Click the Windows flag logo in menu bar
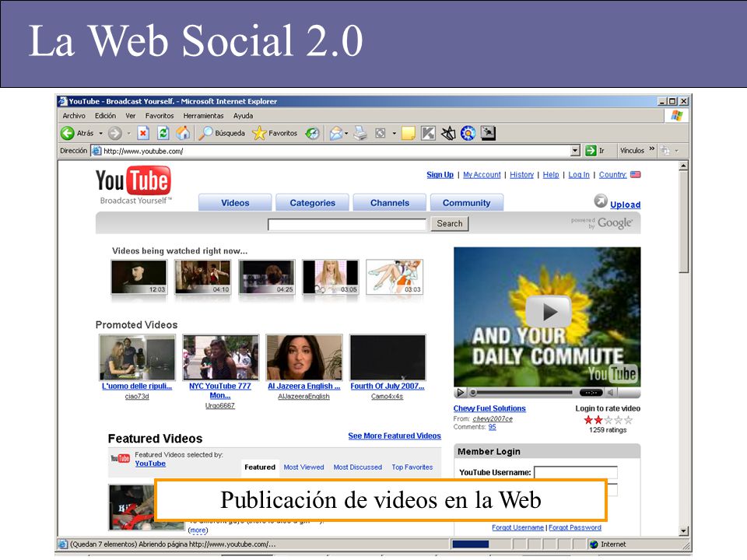 [x=676, y=116]
